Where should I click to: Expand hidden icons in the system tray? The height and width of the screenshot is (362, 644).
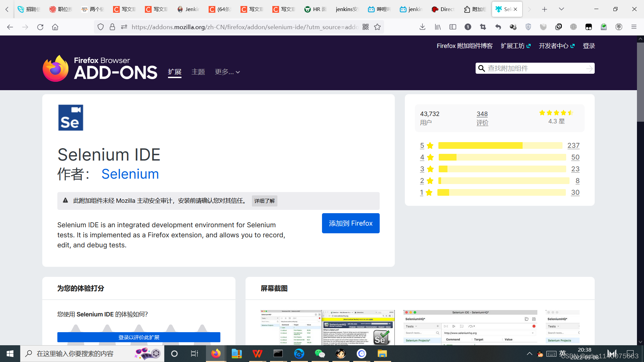pos(529,353)
